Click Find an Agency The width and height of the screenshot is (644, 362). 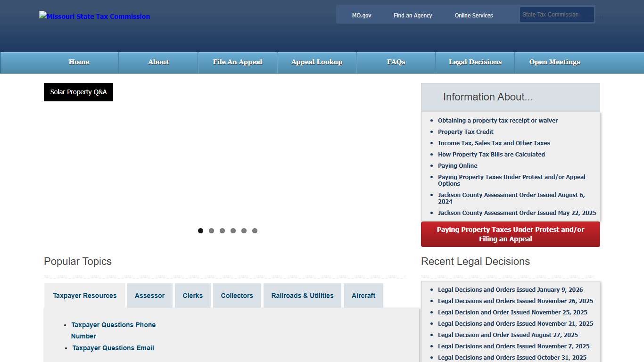point(413,15)
